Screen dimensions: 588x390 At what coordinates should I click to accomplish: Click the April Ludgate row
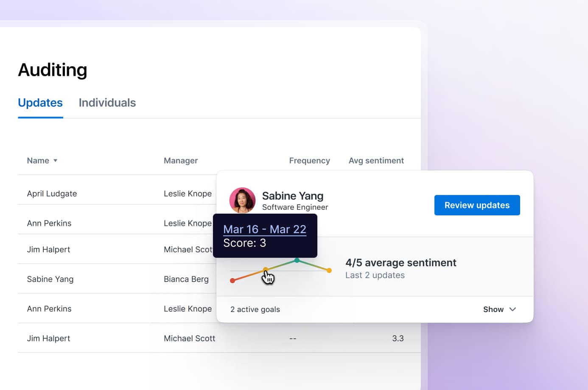[52, 194]
